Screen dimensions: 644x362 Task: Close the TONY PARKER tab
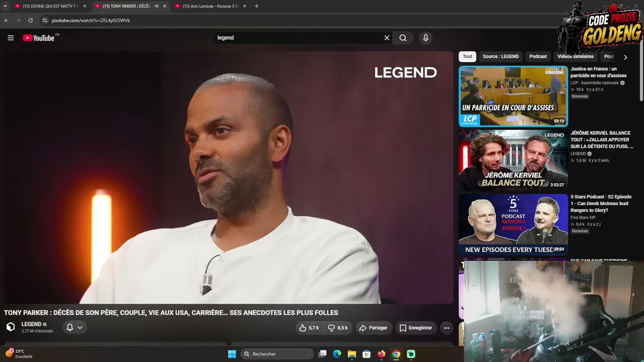coord(165,6)
